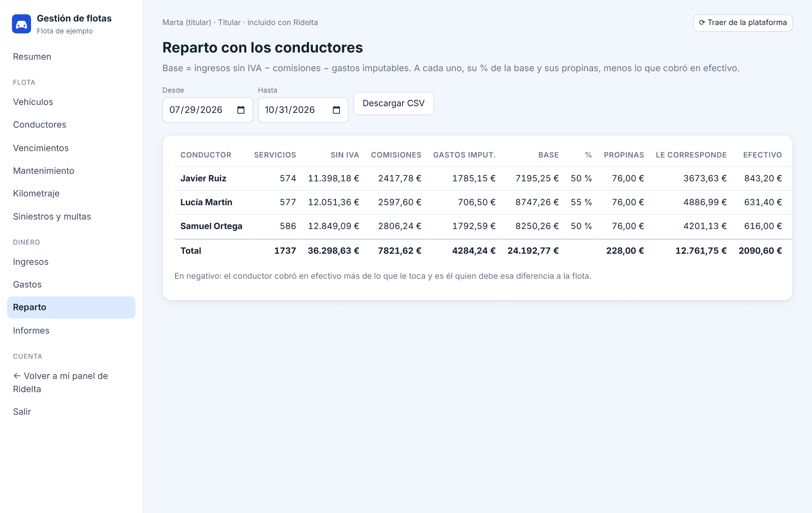Open Informes in the sidebar

[x=31, y=331]
